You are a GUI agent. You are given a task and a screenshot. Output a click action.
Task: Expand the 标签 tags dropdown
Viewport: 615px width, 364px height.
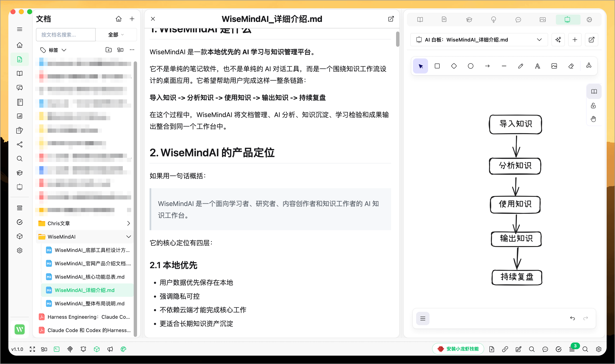[53, 50]
